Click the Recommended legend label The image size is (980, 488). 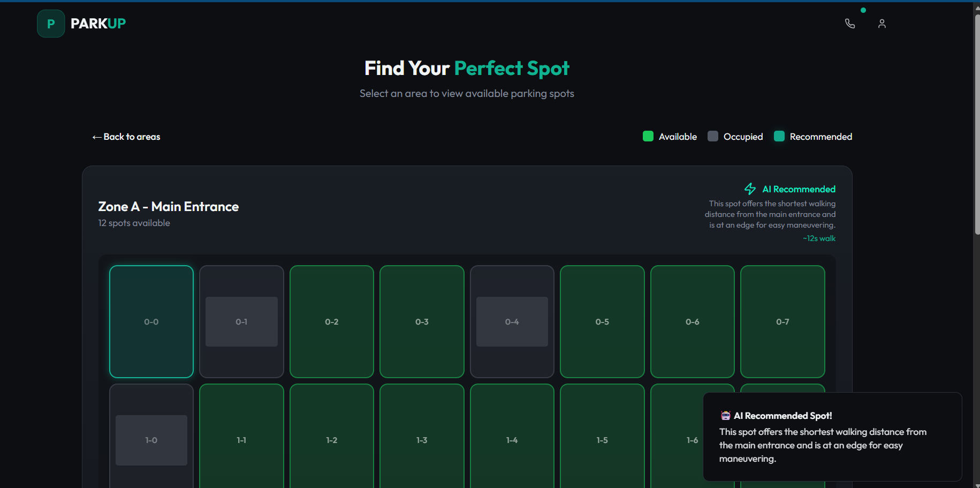[821, 137]
